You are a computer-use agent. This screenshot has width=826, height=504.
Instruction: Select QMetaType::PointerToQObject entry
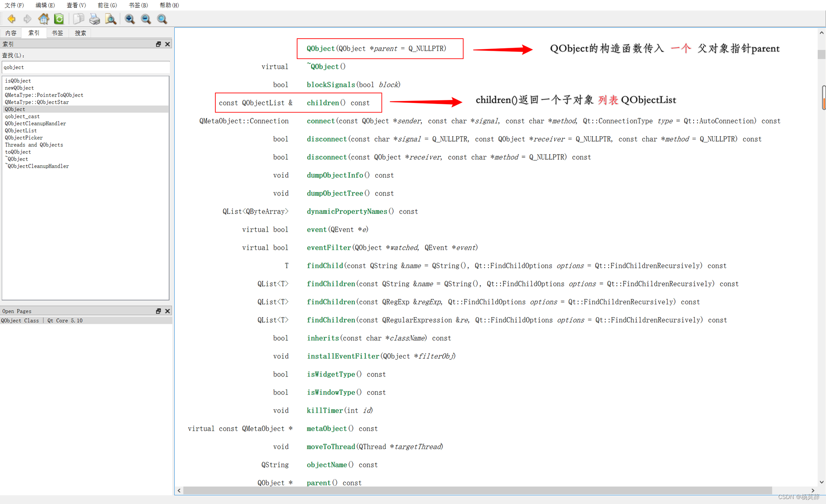coord(44,95)
